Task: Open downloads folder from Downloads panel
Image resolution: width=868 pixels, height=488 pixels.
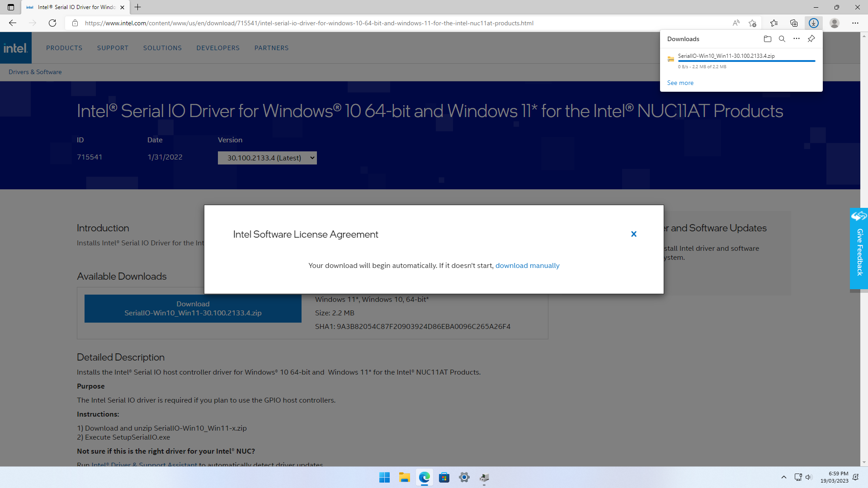Action: 768,39
